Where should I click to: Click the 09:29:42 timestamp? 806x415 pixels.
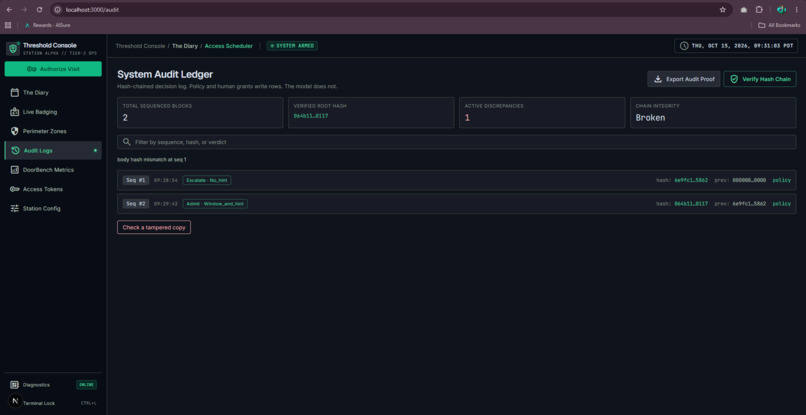pyautogui.click(x=166, y=204)
